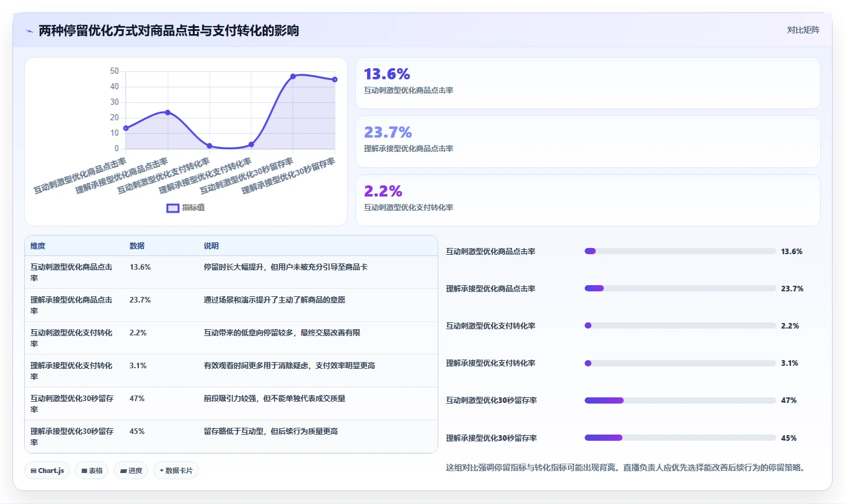This screenshot has height=504, width=845.
Task: Click the first chart point for 互动刺激型优化商品点击率
Action: [x=126, y=128]
